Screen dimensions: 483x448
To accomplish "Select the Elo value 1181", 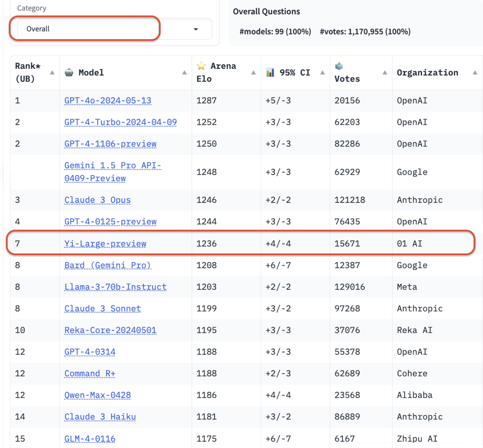I will 206,417.
